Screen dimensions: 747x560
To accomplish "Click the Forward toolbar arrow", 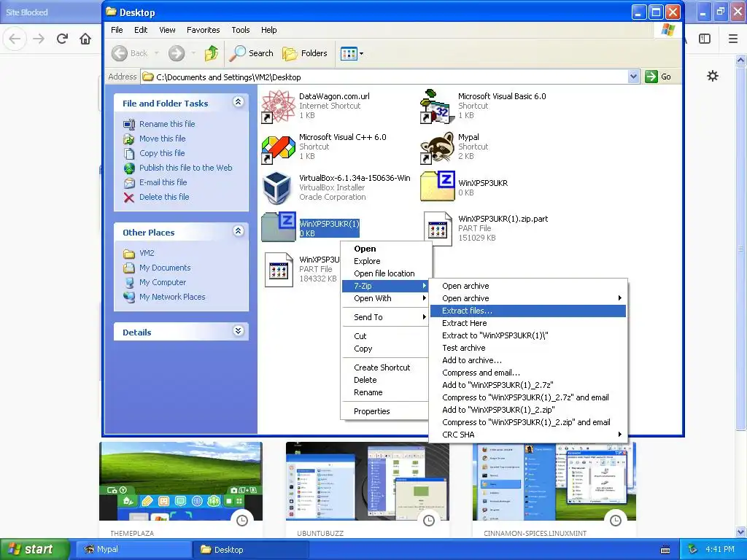I will coord(177,53).
